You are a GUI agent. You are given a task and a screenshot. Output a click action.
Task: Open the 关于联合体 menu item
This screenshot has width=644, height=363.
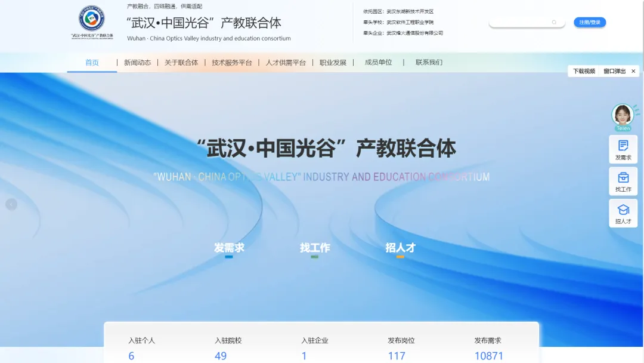[x=181, y=63]
